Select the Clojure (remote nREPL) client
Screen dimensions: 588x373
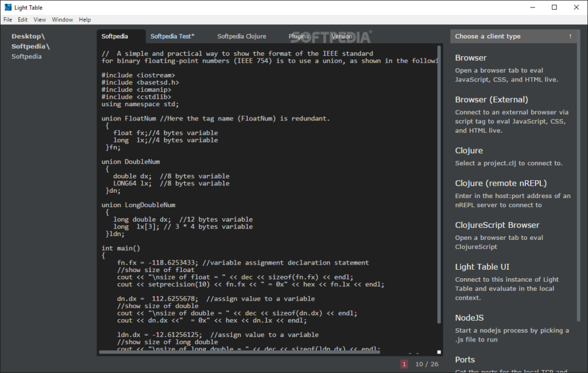501,183
